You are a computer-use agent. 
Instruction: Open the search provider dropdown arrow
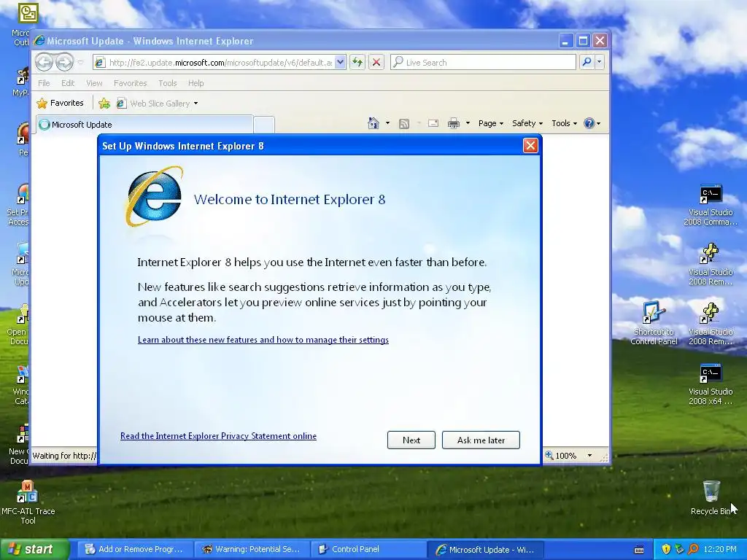pyautogui.click(x=600, y=62)
